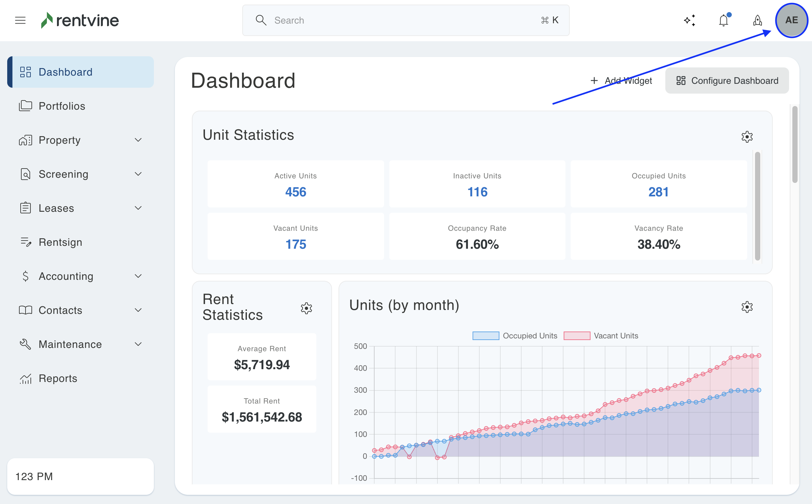
Task: Toggle Occupied Units legend series
Action: click(515, 336)
